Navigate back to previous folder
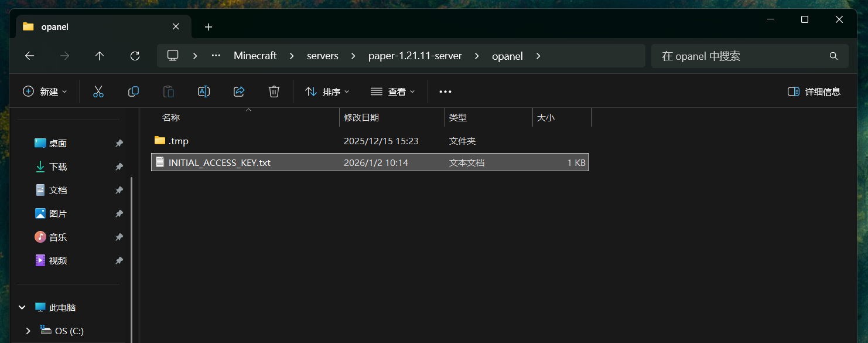Screen dimensions: 868x343 (x=29, y=56)
